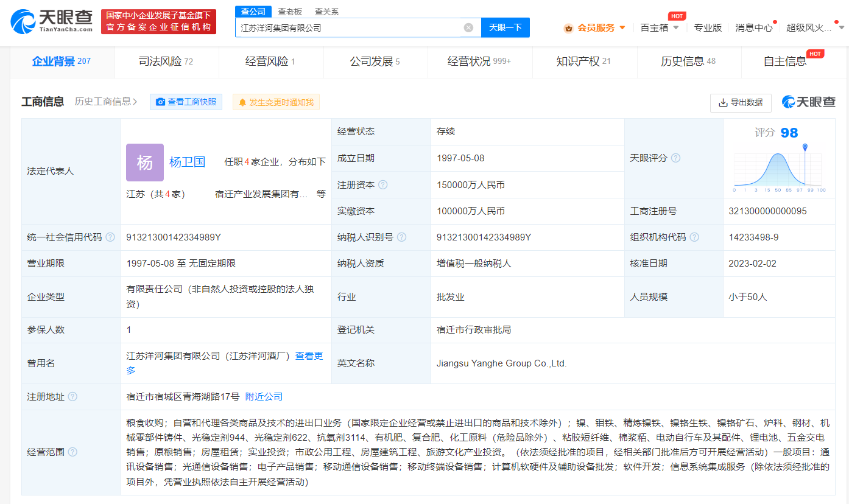Click the establishment date 1997-05-08
This screenshot has width=849, height=504.
[460, 158]
